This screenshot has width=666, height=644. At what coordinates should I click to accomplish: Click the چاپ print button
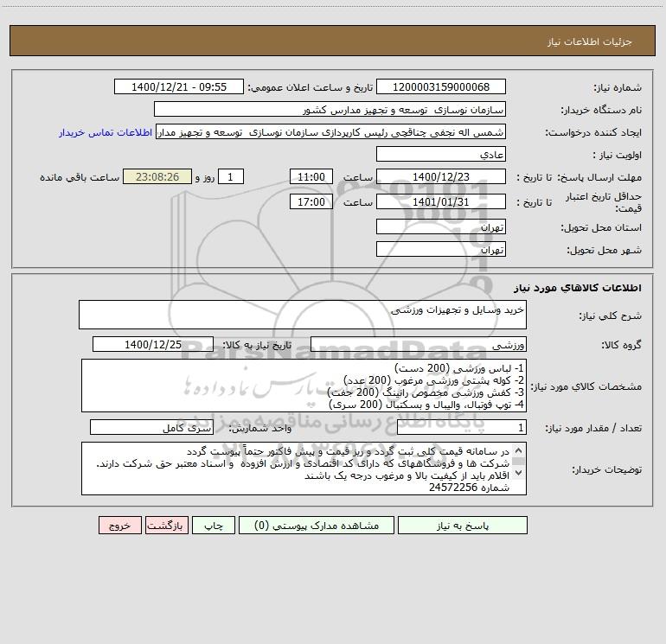click(x=214, y=526)
